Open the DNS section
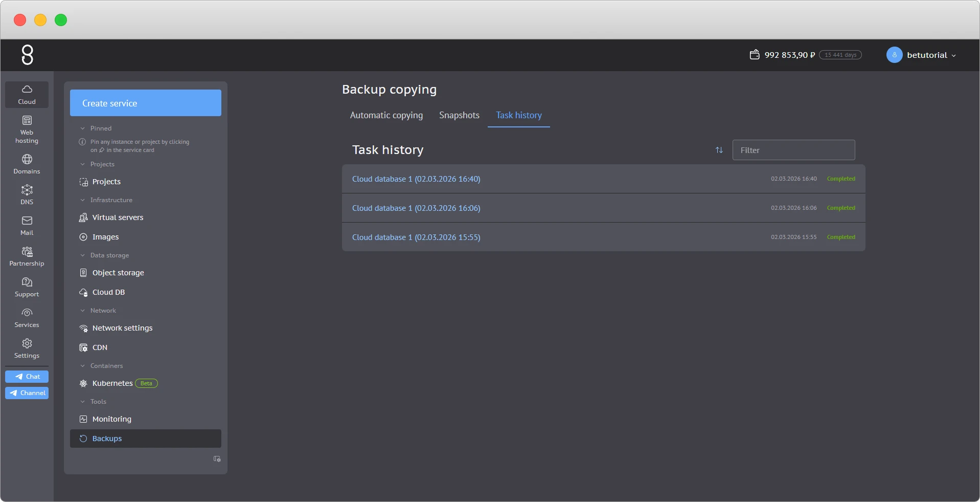This screenshot has width=980, height=502. coord(27,195)
